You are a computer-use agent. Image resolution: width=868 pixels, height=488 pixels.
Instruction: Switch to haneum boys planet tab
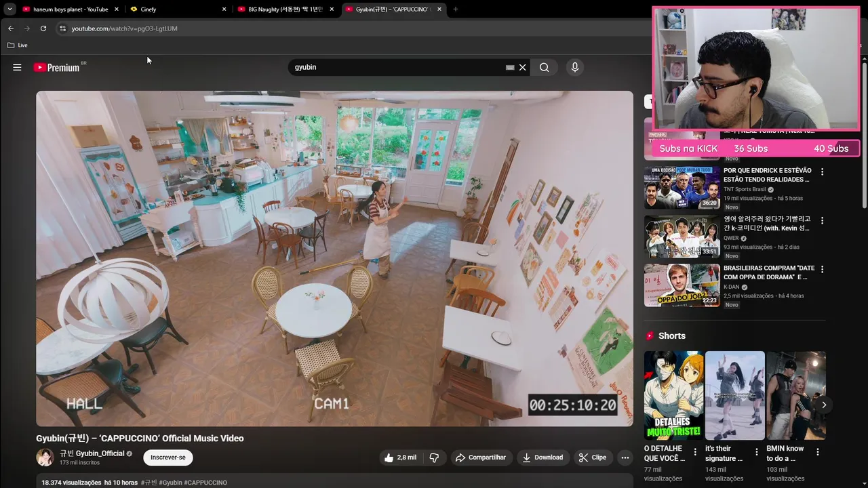[x=71, y=9]
